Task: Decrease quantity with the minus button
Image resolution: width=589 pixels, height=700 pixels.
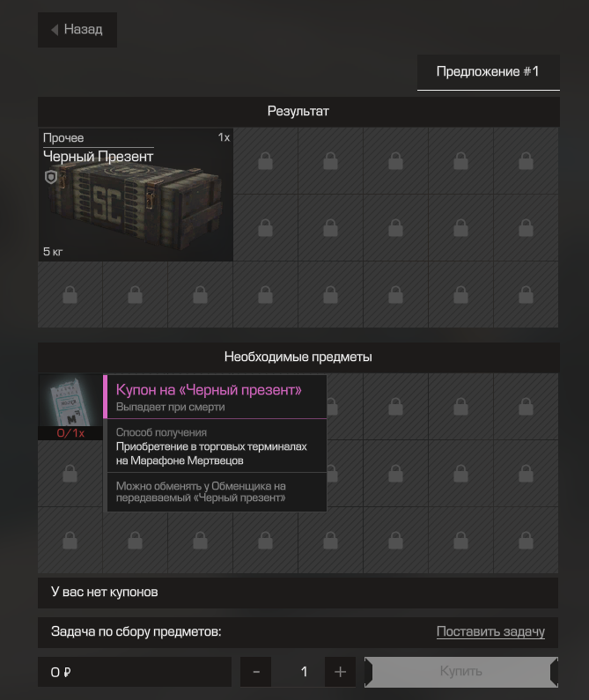Action: click(x=256, y=672)
